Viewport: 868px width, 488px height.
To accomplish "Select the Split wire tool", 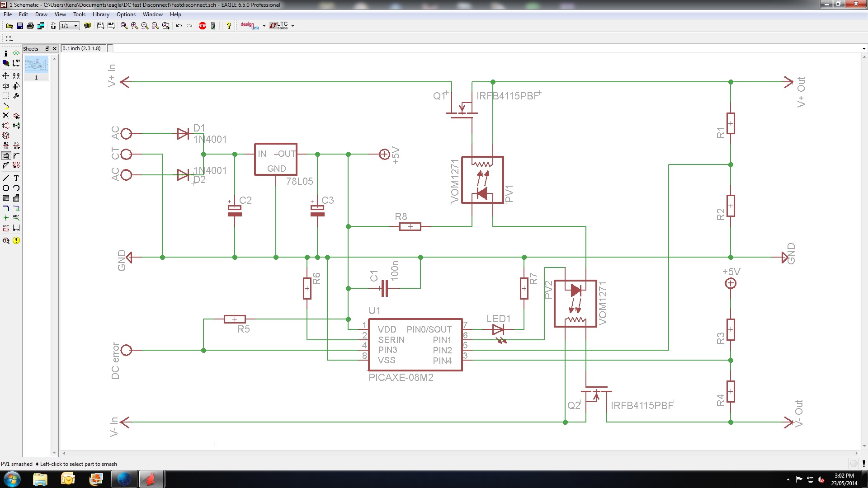I will click(x=6, y=165).
